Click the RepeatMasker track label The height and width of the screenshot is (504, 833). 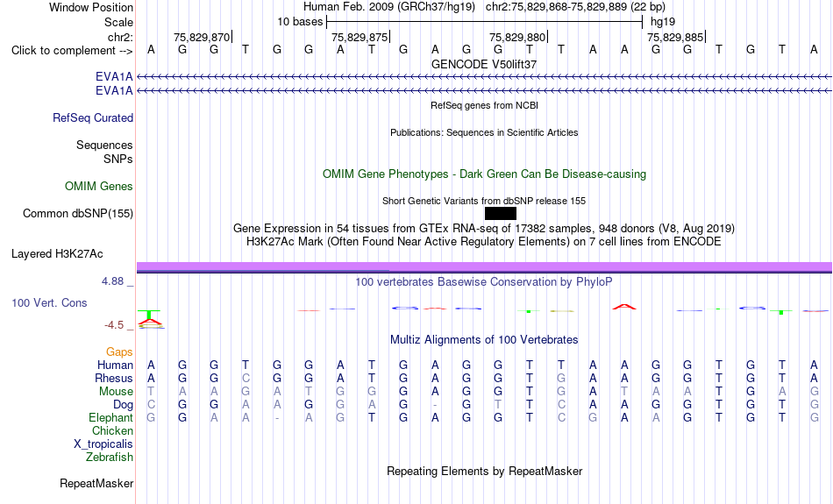point(96,483)
